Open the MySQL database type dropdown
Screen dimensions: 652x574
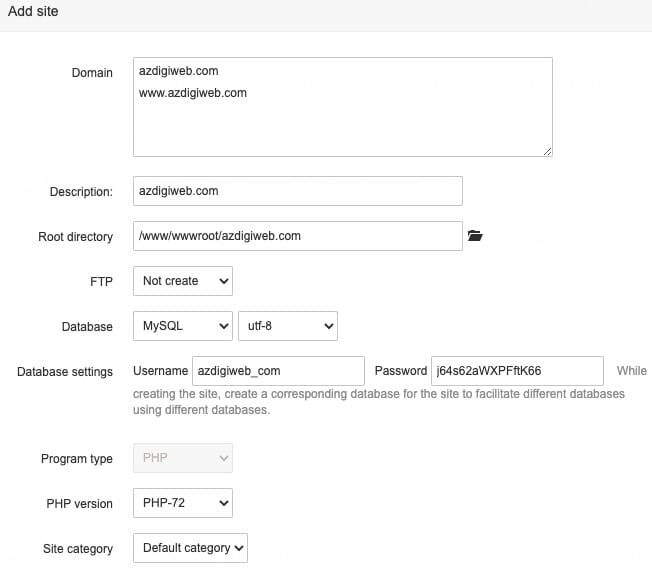point(183,326)
